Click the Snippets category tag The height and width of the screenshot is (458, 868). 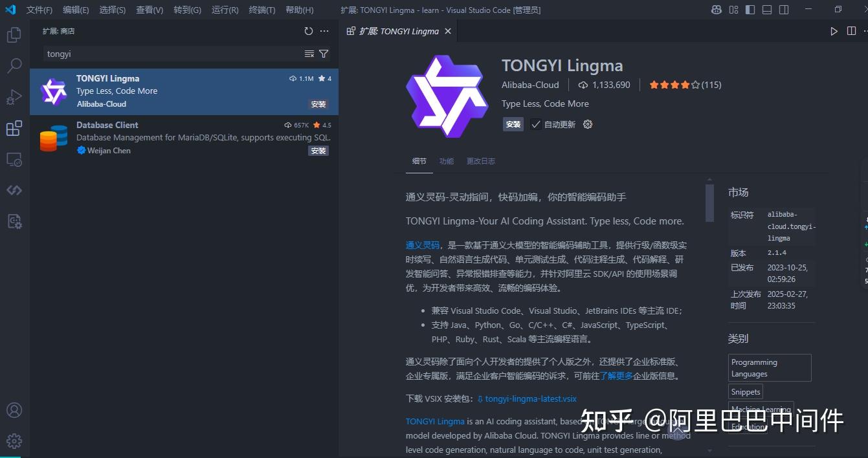(746, 392)
